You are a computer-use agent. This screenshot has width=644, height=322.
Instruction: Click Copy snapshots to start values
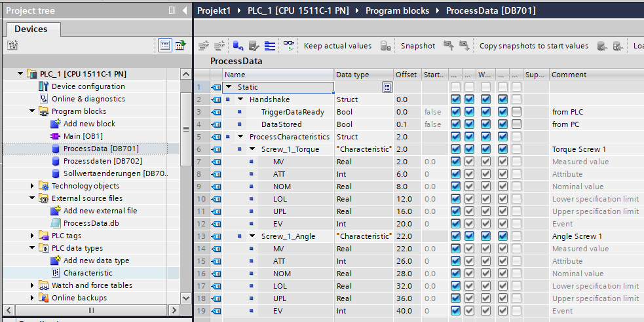(533, 46)
